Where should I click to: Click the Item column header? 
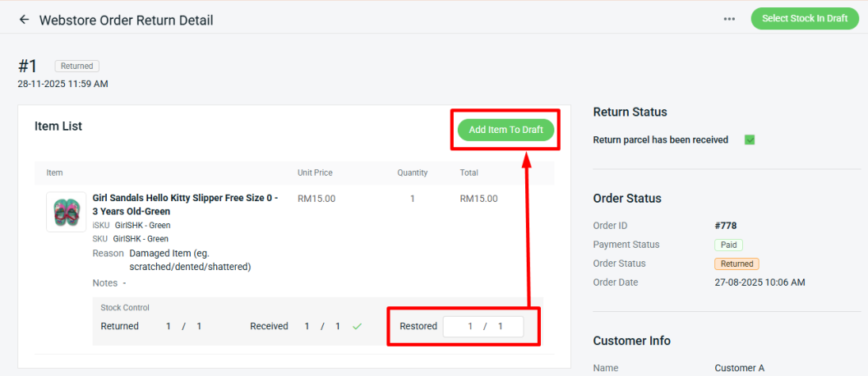(55, 172)
